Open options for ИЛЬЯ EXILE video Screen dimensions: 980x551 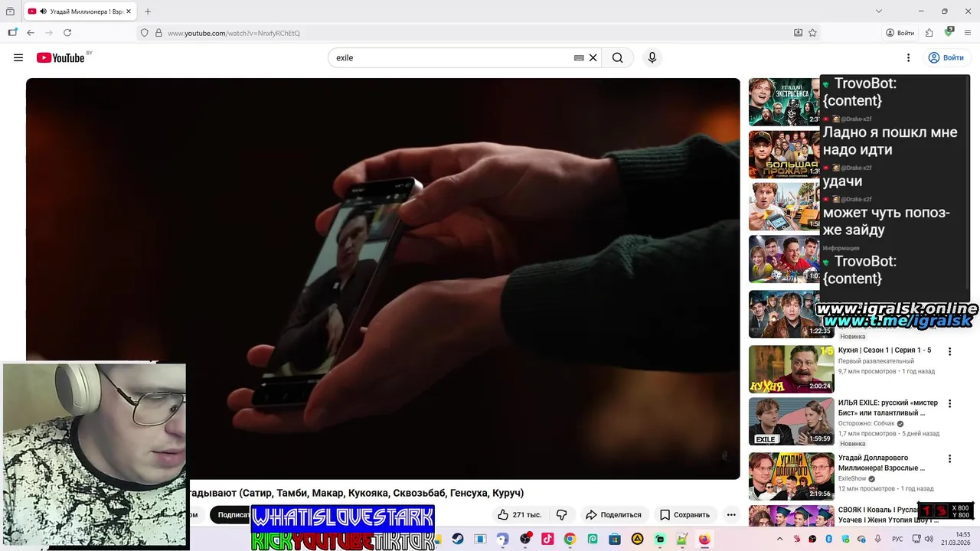(949, 403)
